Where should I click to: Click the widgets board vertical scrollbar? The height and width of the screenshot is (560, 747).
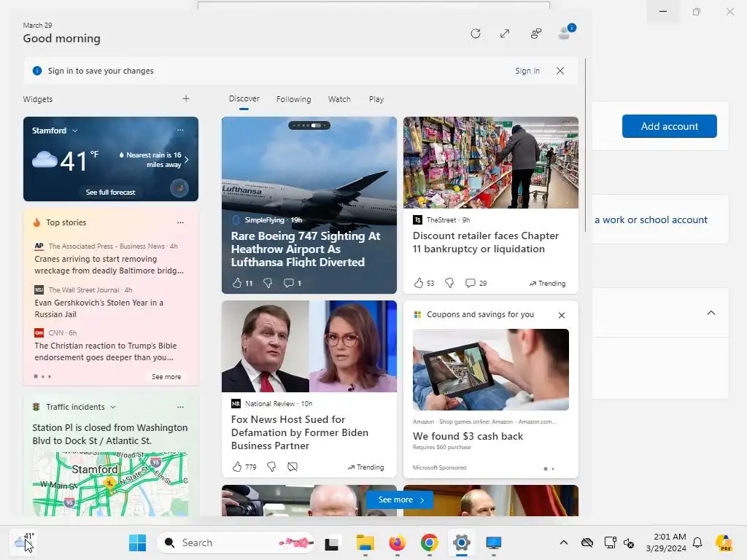(x=586, y=145)
